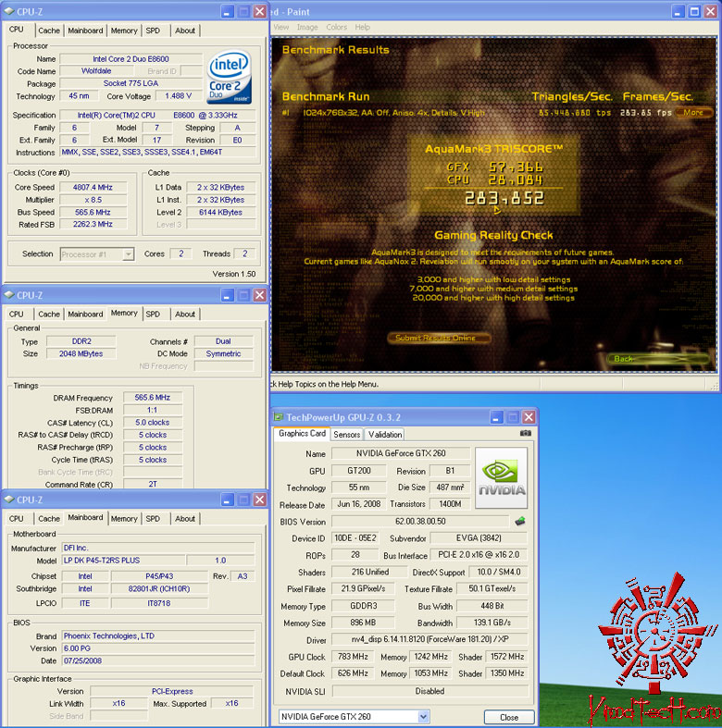Image resolution: width=722 pixels, height=728 pixels.
Task: Minimize the Paint window
Action: pyautogui.click(x=678, y=12)
